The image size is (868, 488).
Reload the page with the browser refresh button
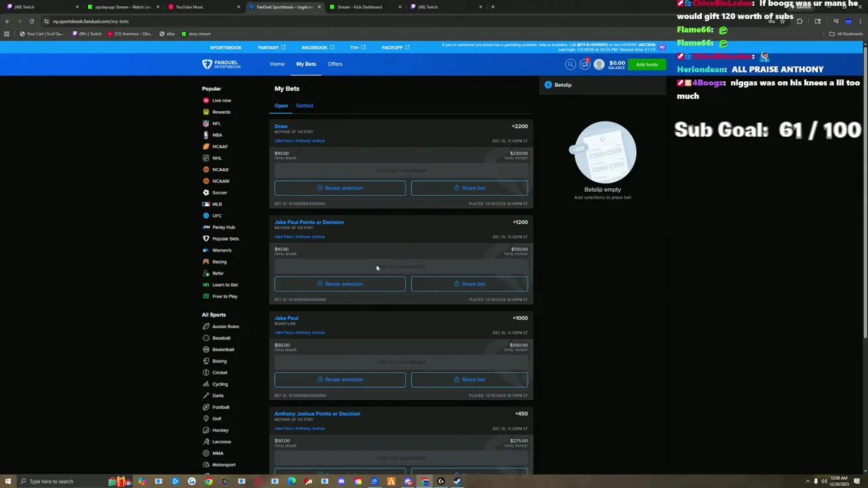coord(31,21)
